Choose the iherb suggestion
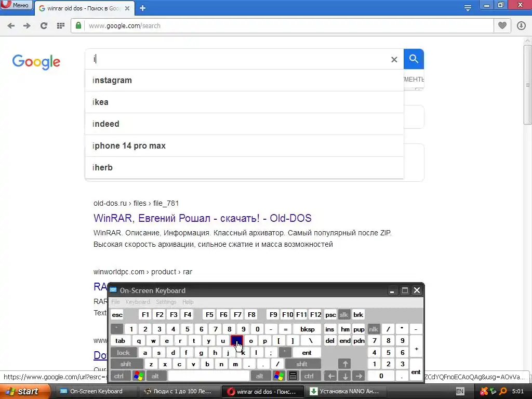Viewport: 532px width, 399px height. 244,168
